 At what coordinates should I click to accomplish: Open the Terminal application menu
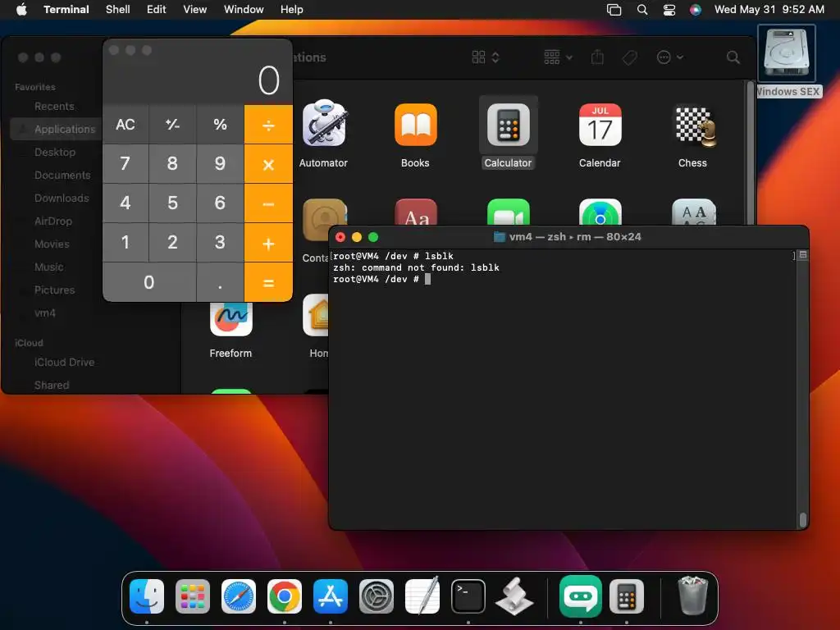point(66,10)
